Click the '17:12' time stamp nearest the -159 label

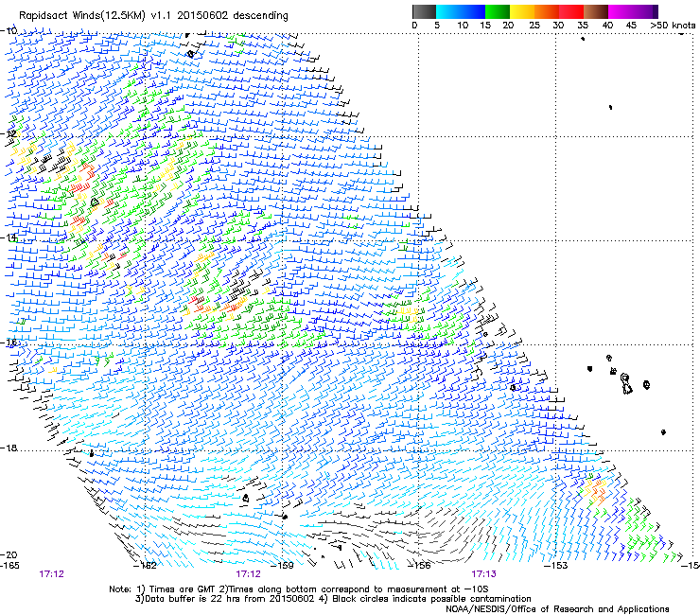248,574
